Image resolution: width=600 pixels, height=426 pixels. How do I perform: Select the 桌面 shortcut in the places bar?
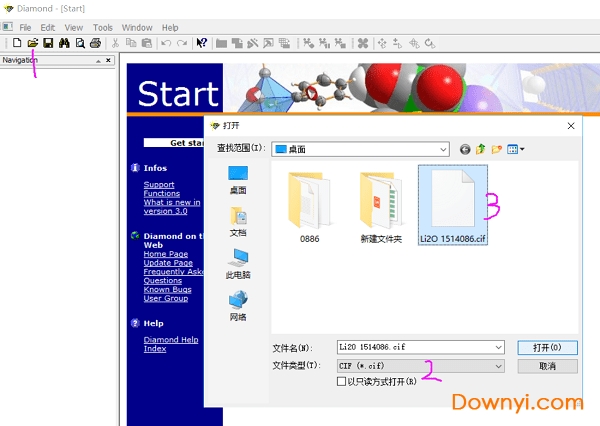pyautogui.click(x=238, y=179)
